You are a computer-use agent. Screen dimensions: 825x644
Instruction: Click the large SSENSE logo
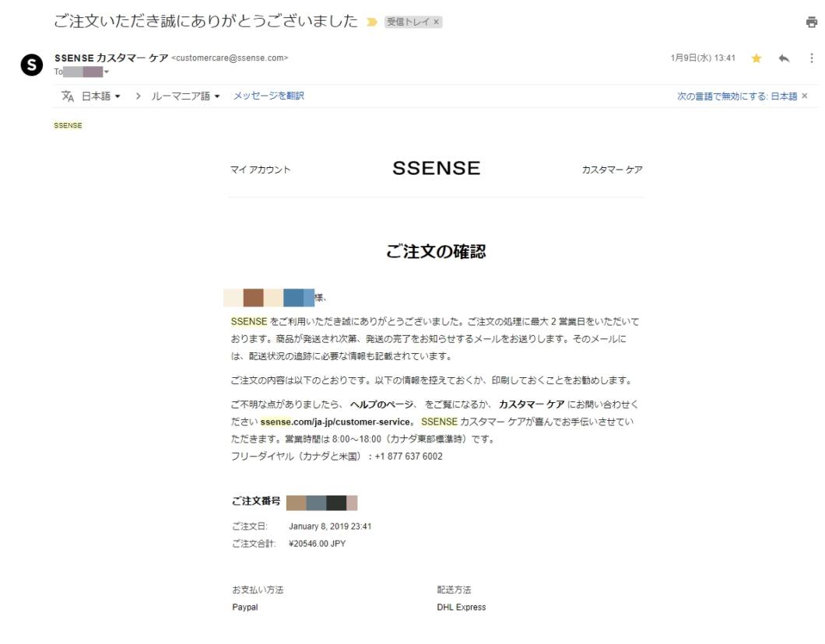[x=436, y=168]
